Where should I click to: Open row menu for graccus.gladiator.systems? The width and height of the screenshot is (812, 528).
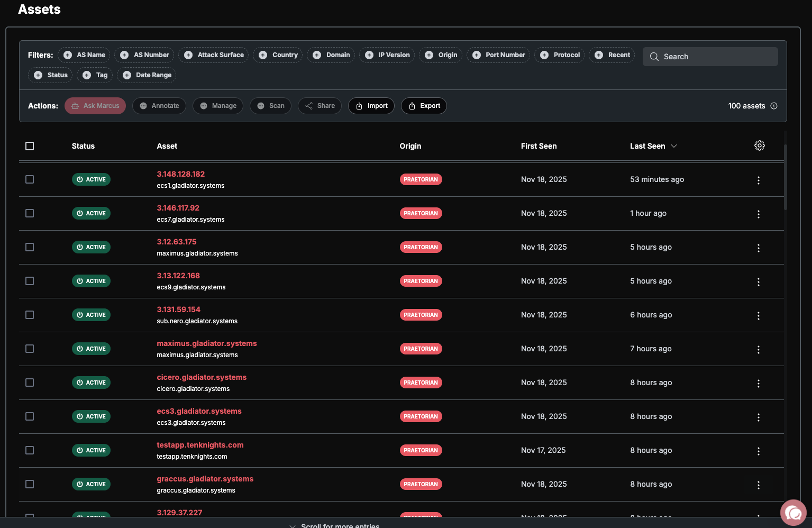pyautogui.click(x=758, y=485)
